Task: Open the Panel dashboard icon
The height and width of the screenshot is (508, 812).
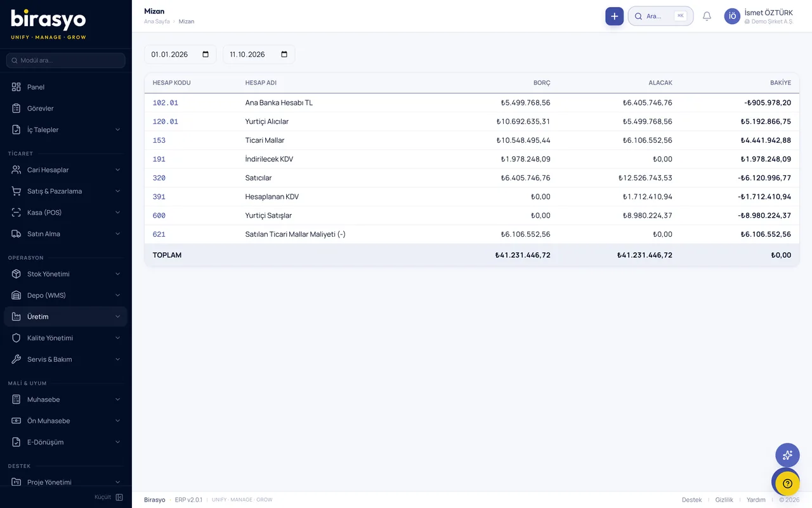Action: click(x=16, y=87)
